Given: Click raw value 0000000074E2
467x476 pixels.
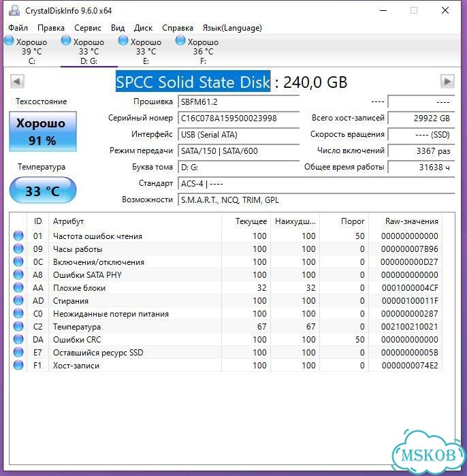Looking at the screenshot, I should point(410,366).
